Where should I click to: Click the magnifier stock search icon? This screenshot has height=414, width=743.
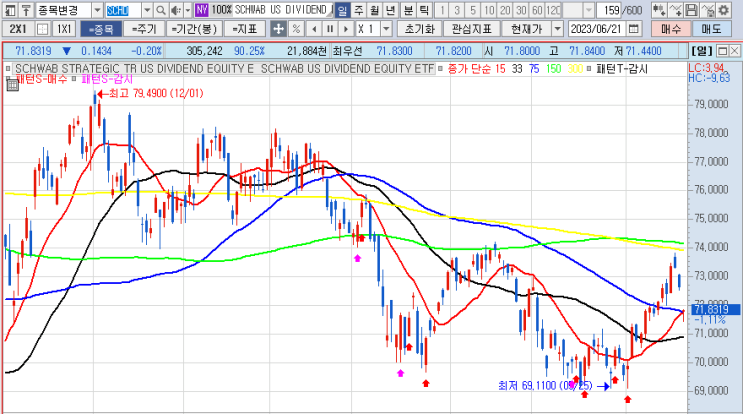161,10
